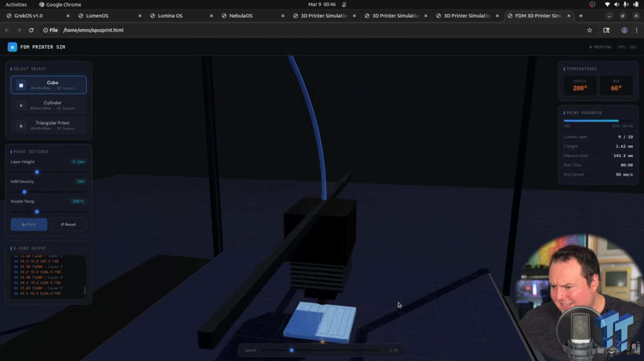Screen dimensions: 644x361
Task: Reload the page with refresh icon
Action: click(31, 30)
